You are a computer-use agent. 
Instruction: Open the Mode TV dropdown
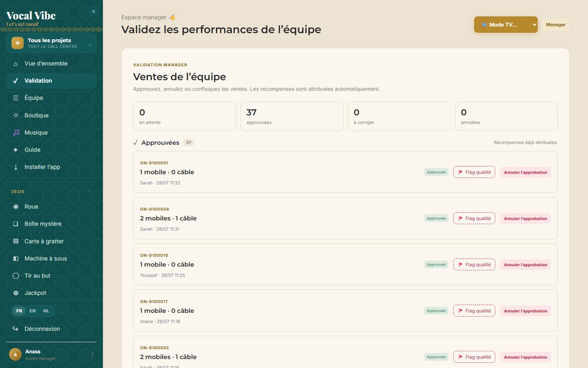click(506, 25)
